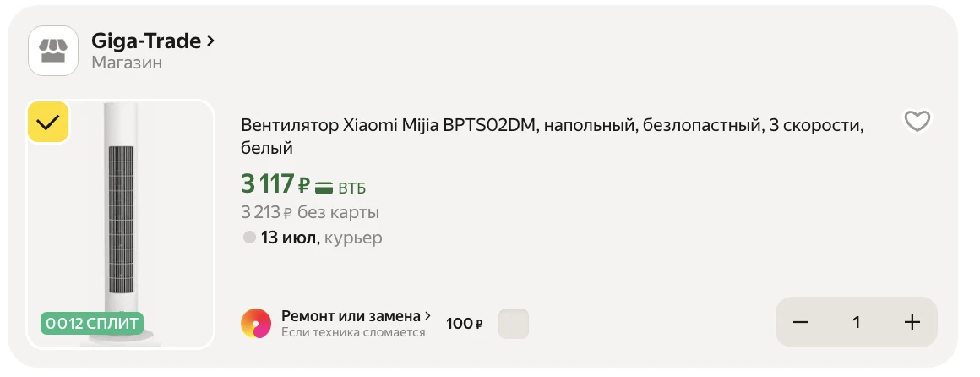The image size is (980, 377).
Task: Uncheck the yellow item selection checkbox
Action: [x=48, y=122]
